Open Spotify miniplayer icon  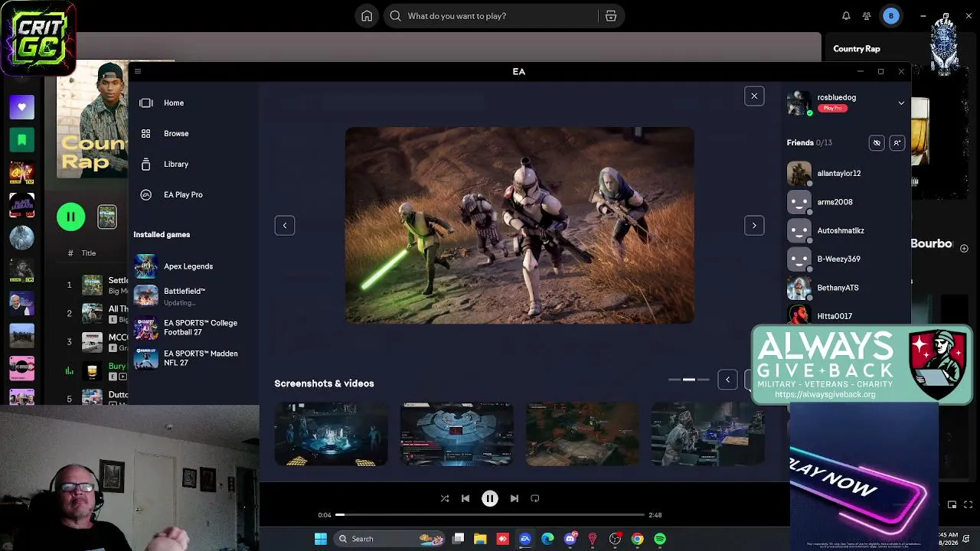coord(952,504)
